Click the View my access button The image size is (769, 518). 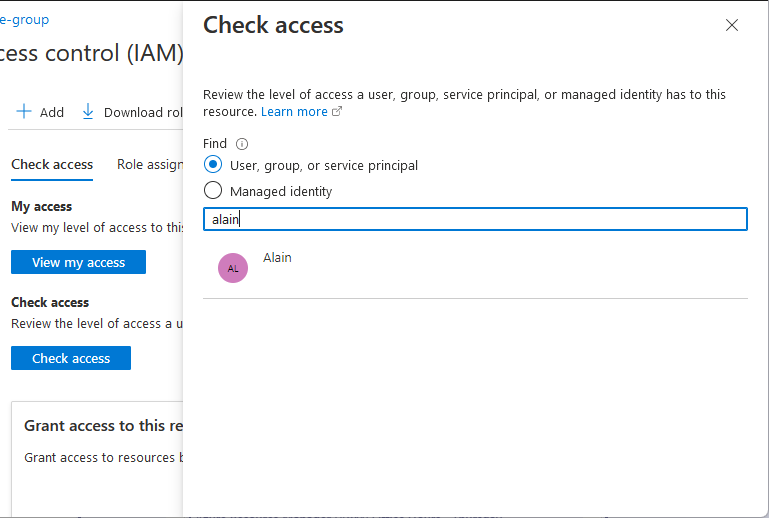[x=78, y=262]
